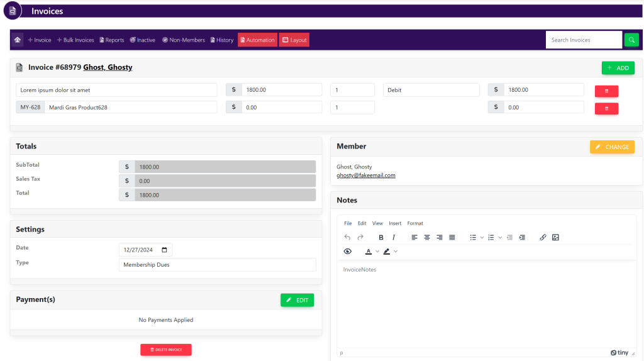Click the green search magnifier button
The width and height of the screenshot is (644, 361).
tap(631, 40)
